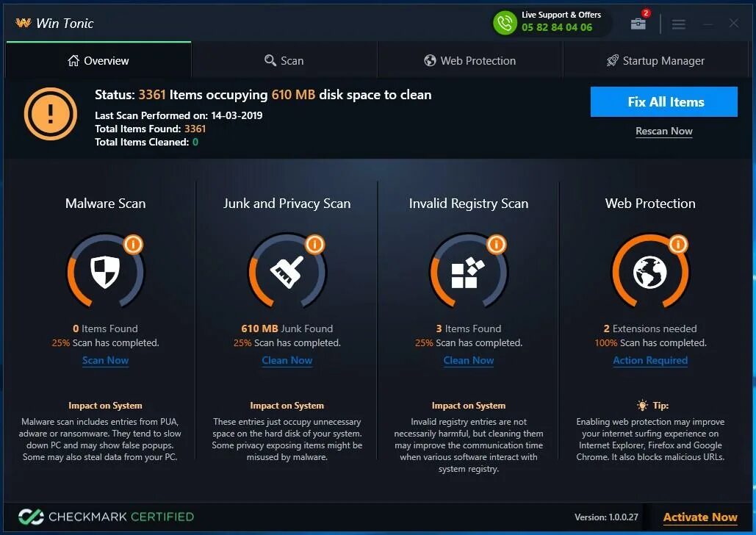The height and width of the screenshot is (535, 756).
Task: Click the support phone number 05 82 84 04 06
Action: [557, 27]
